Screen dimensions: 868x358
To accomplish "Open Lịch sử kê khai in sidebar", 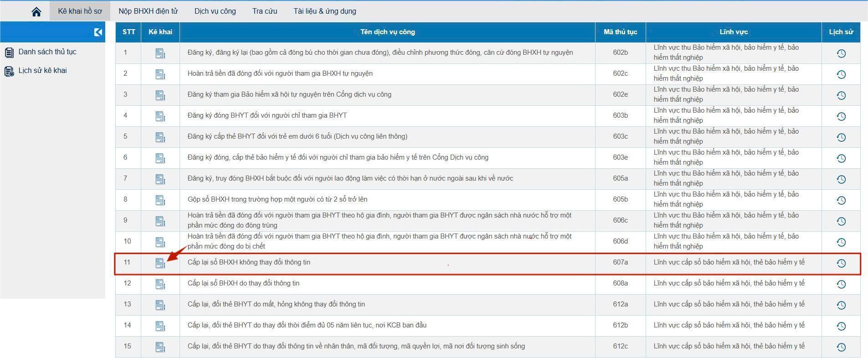I will pos(42,71).
